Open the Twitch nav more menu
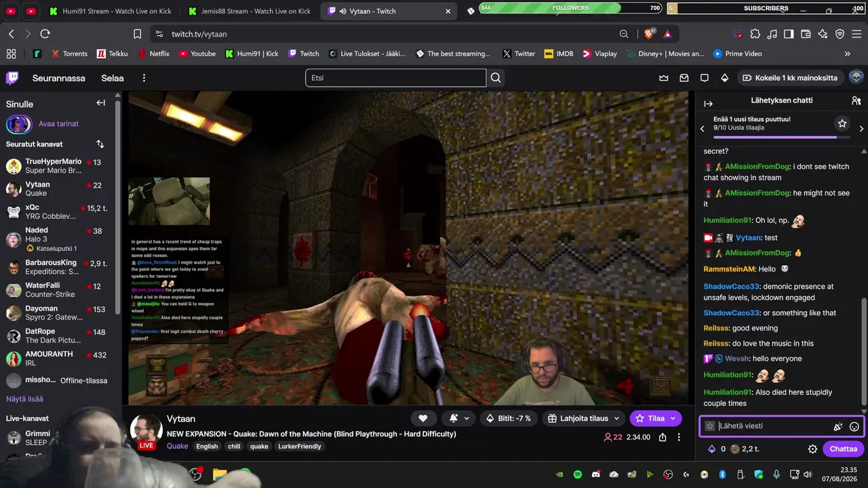Viewport: 868px width, 488px height. pos(144,78)
